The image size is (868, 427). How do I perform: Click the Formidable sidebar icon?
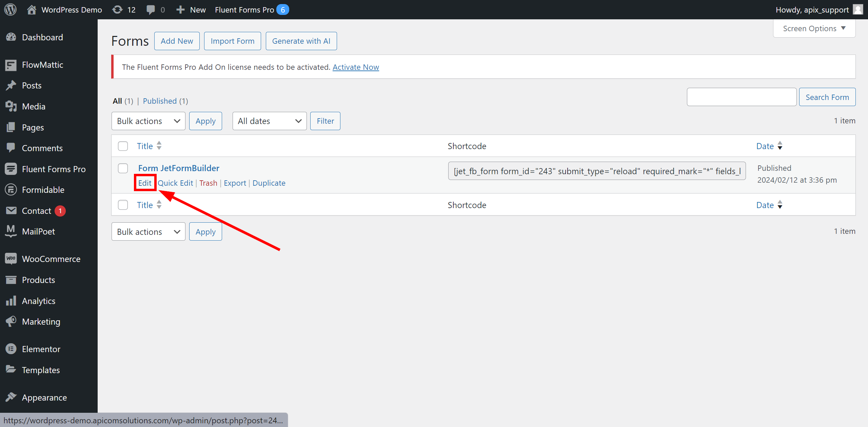click(11, 189)
